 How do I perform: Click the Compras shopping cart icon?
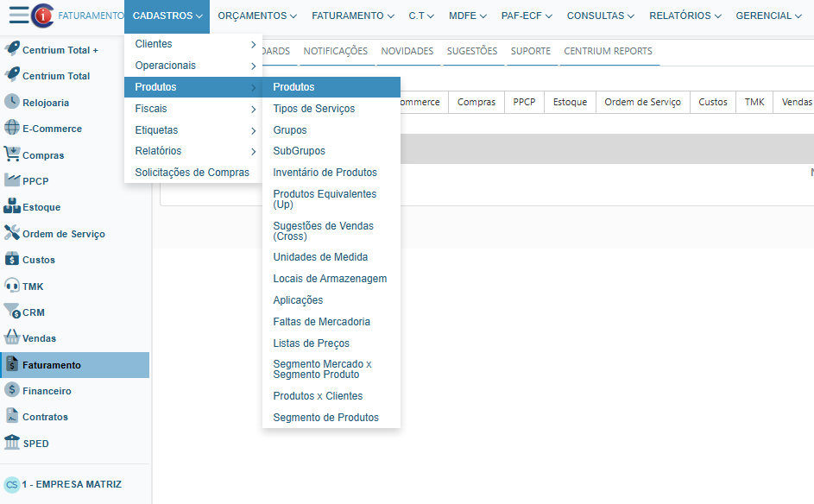pos(12,154)
